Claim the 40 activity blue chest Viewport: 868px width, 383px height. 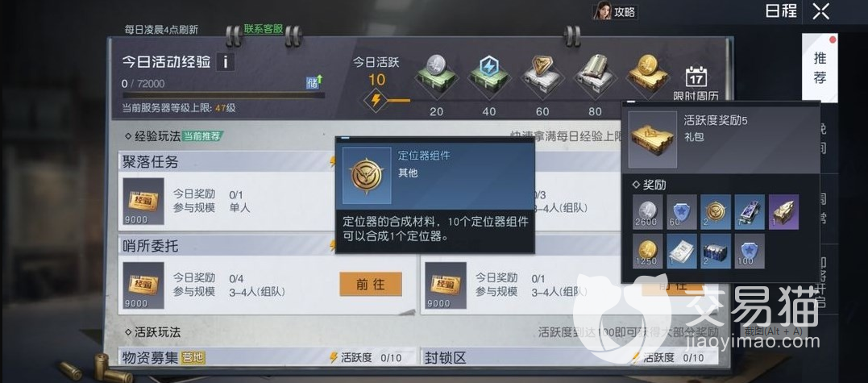488,75
